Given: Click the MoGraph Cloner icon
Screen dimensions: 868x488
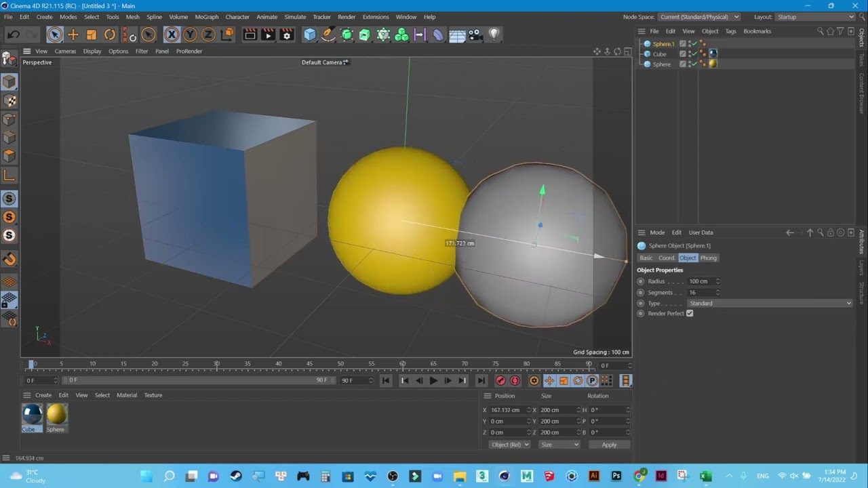Looking at the screenshot, I should 401,35.
